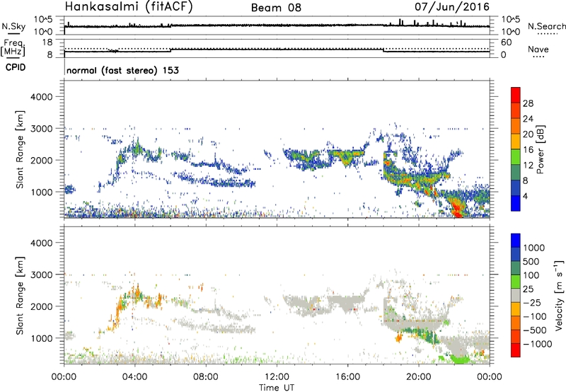This screenshot has height=392, width=566.
Task: Click the 1000 tick on velocity panel
Action: point(41,338)
